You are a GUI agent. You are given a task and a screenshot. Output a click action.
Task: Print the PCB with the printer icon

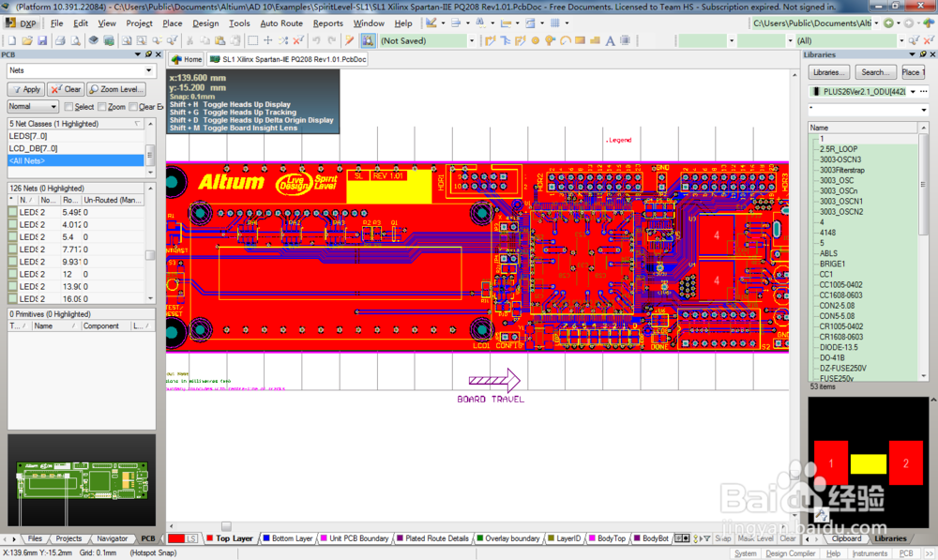tap(60, 40)
